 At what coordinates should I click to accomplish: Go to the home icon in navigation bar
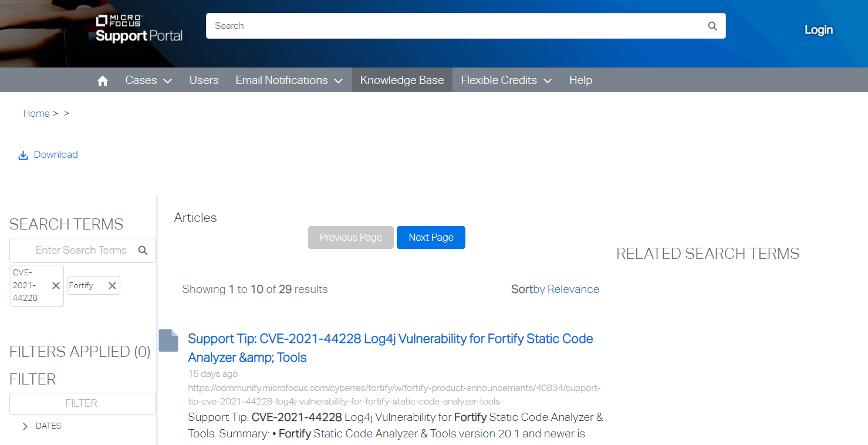[x=103, y=80]
